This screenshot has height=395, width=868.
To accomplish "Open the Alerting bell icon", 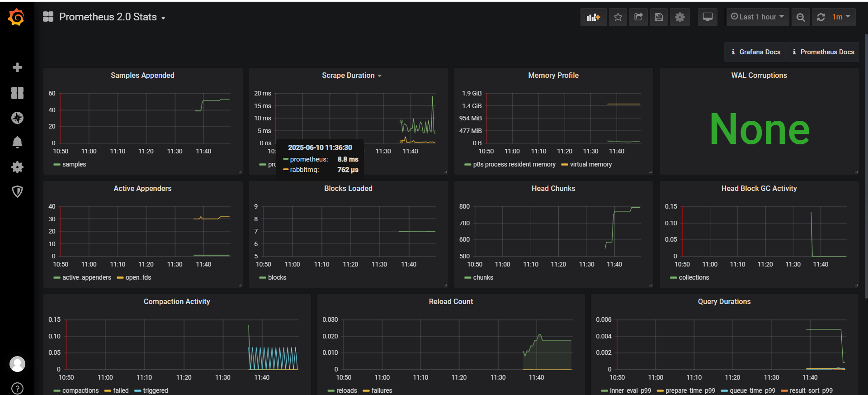I will [x=17, y=143].
